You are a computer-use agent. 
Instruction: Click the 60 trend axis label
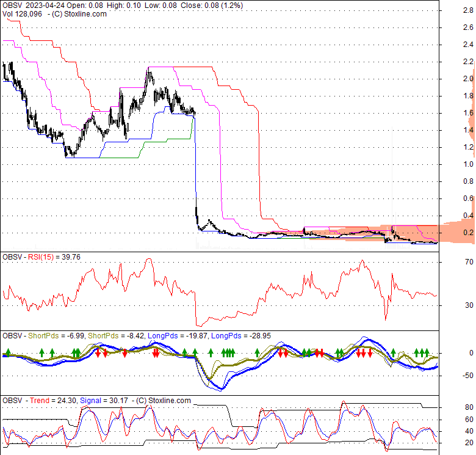[x=469, y=419]
